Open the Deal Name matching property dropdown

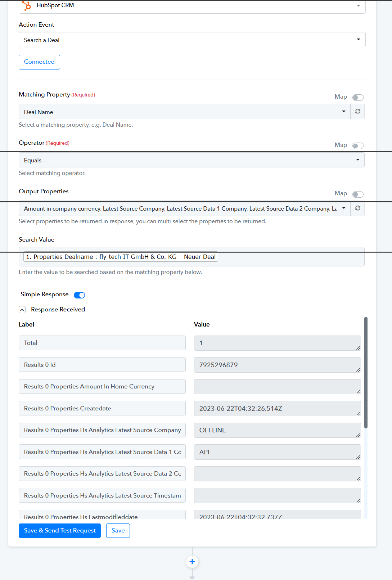pos(184,112)
